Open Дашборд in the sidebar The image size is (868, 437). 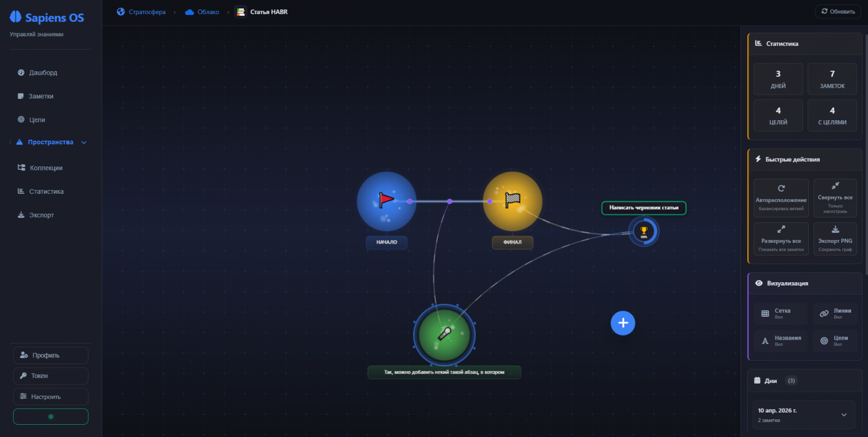pyautogui.click(x=43, y=73)
